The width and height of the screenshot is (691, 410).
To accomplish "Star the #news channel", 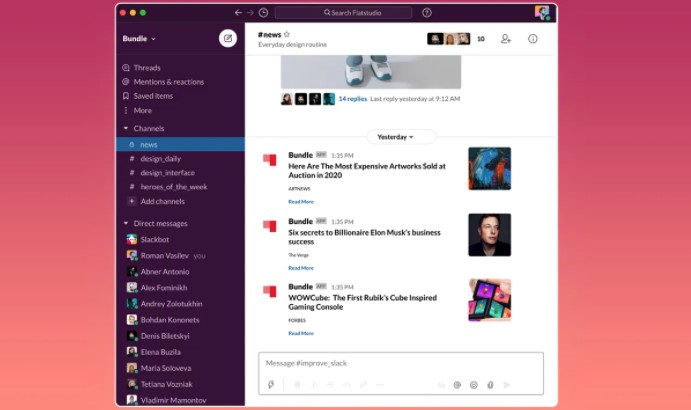I will coord(287,34).
